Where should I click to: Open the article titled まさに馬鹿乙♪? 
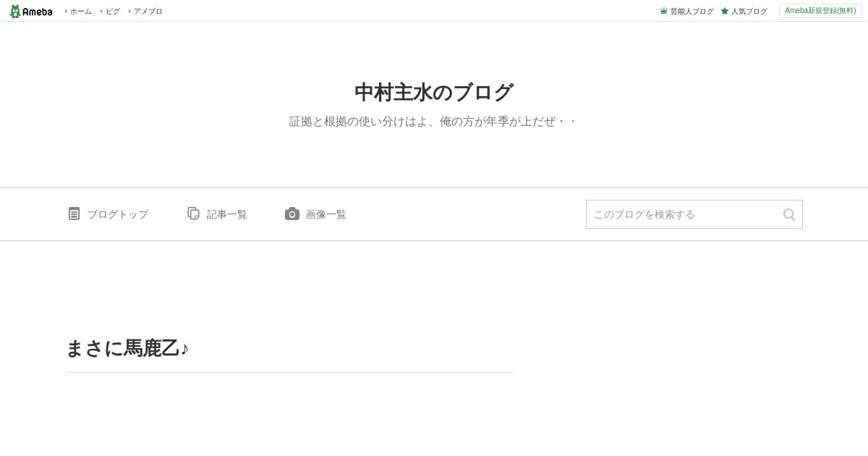127,348
